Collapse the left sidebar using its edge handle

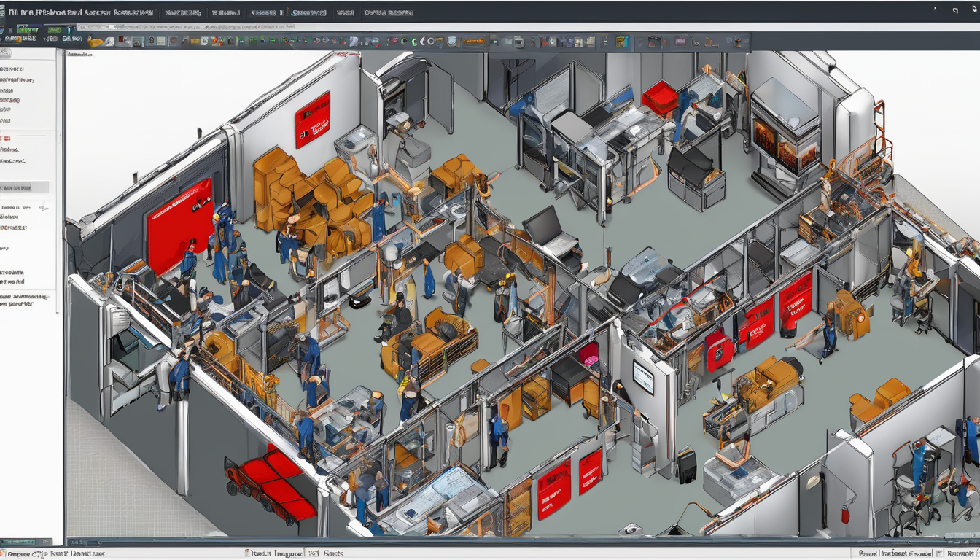pyautogui.click(x=60, y=138)
